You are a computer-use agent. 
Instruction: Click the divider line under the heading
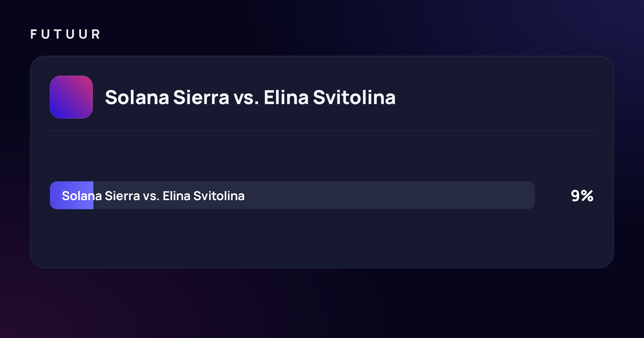coord(322,131)
